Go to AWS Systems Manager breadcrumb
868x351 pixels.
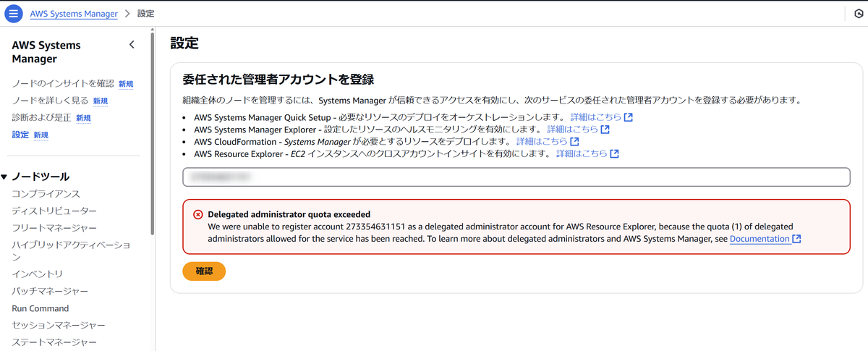click(75, 14)
